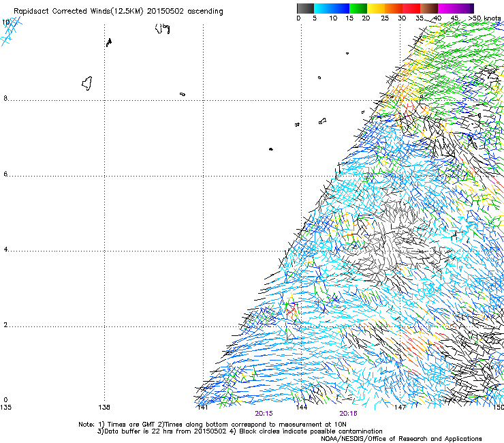Click latitude axis label 8
504x443 pixels.
point(5,98)
